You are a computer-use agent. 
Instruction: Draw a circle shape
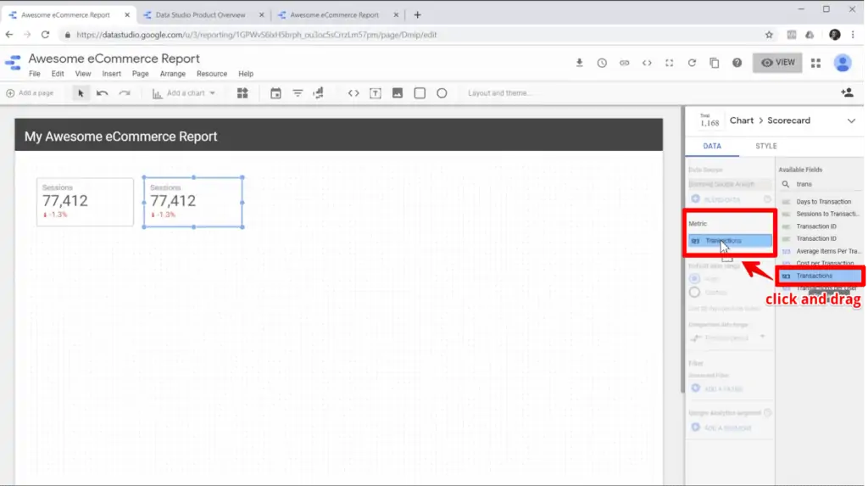442,93
